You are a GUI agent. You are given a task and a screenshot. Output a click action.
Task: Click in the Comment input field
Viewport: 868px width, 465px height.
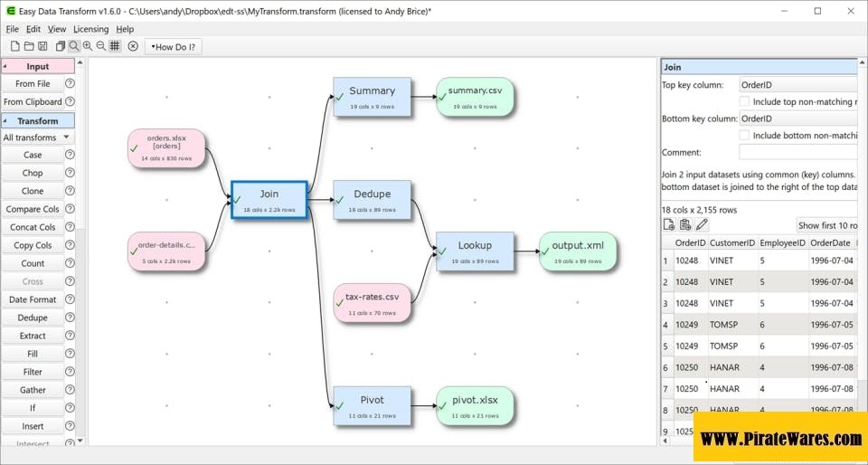coord(797,152)
